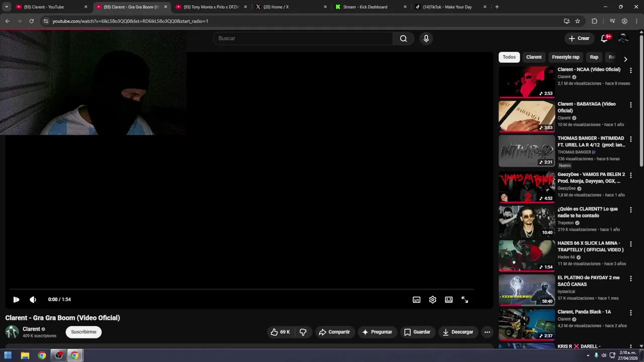The width and height of the screenshot is (644, 362).
Task: Open the Crear menu
Action: tap(579, 38)
